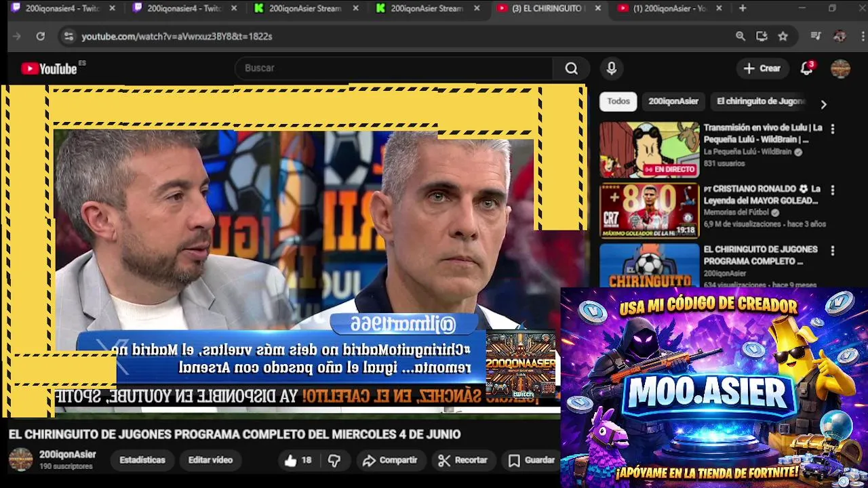Open options for CRISTIANO RONALDO video
The image size is (868, 488).
[x=833, y=190]
